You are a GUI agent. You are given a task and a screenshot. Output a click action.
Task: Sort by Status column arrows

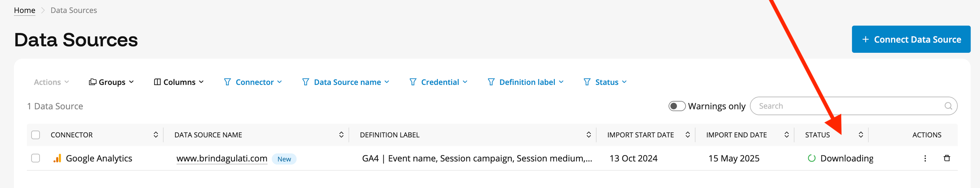(x=861, y=135)
